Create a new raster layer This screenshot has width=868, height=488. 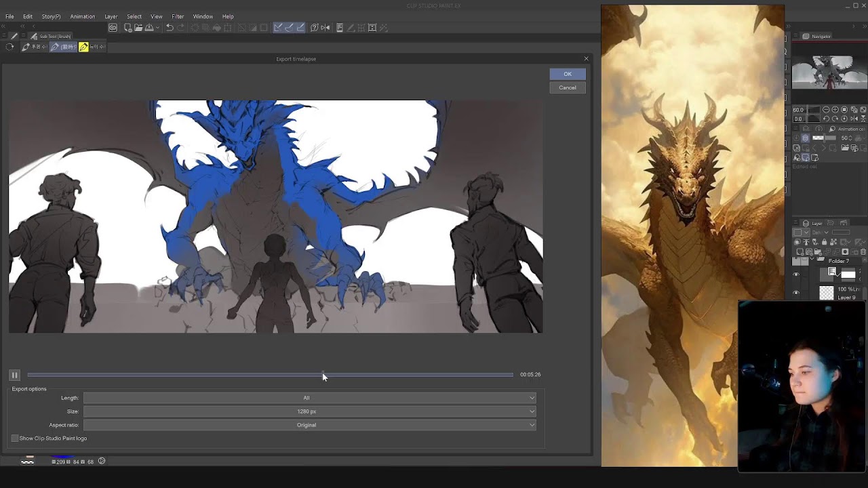(x=800, y=252)
